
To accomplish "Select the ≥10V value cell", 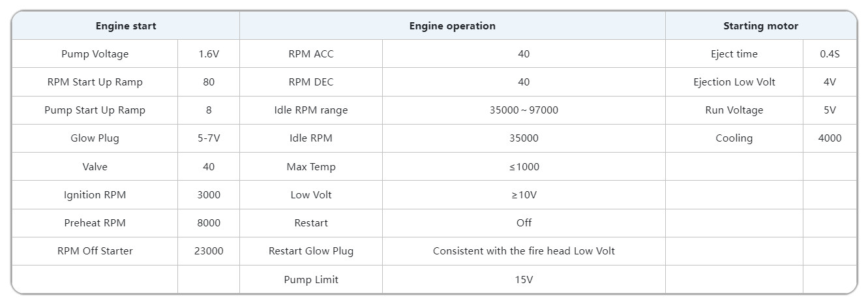I will coord(524,194).
